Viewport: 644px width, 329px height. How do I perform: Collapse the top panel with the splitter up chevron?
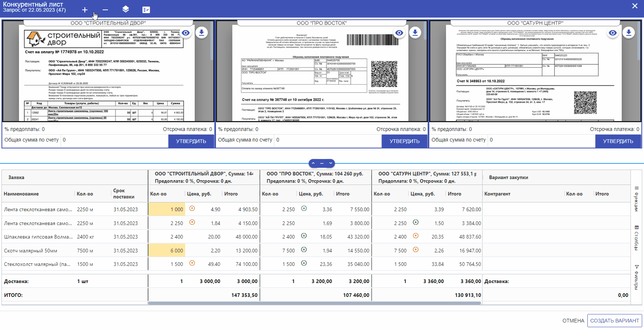point(313,163)
